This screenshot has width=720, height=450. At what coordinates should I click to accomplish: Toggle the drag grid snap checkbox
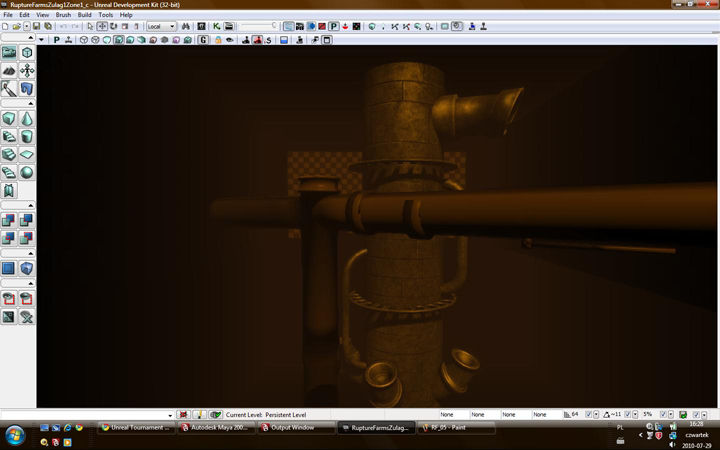[587, 414]
